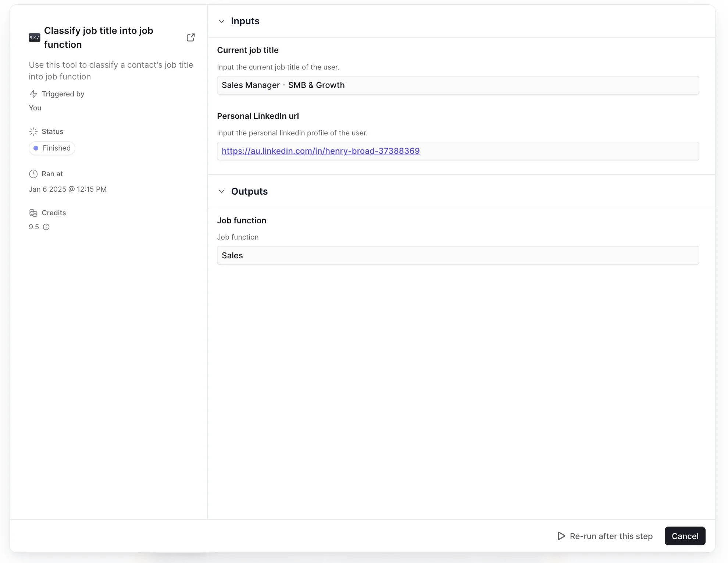Click Re-run after this step
The width and height of the screenshot is (728, 563).
coord(611,536)
